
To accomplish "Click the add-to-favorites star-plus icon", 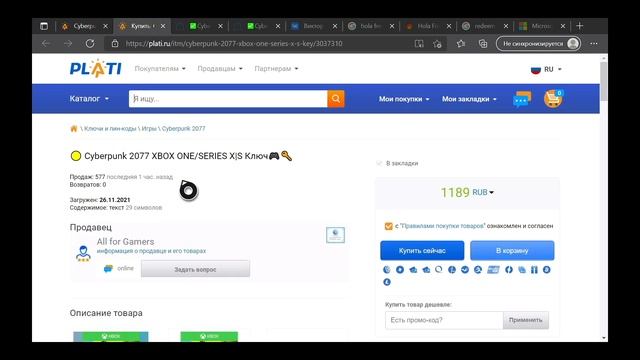I will (438, 44).
